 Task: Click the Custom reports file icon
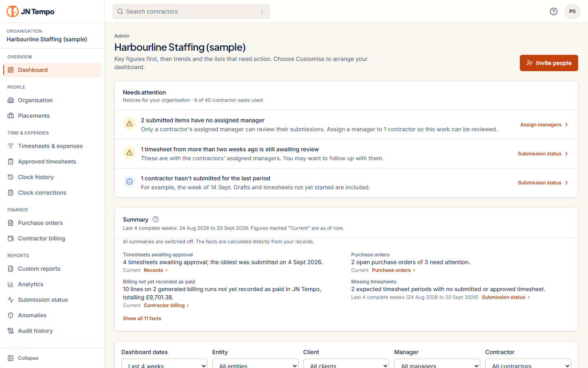point(11,269)
